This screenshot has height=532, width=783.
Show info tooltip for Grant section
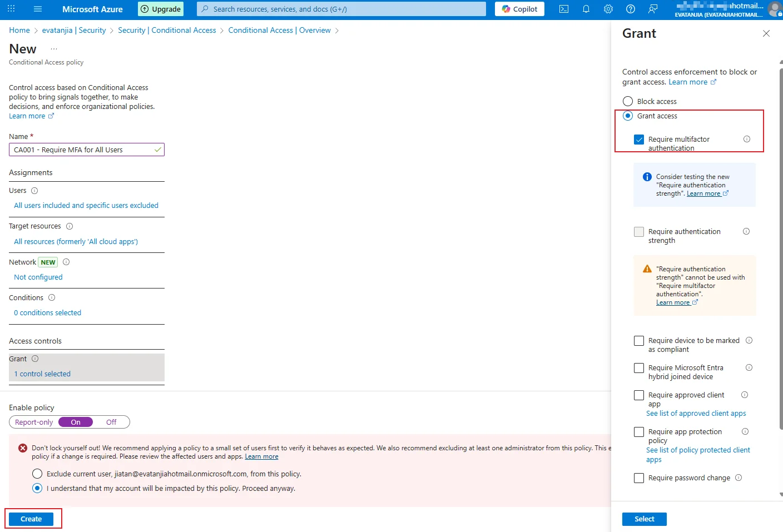[x=35, y=359]
